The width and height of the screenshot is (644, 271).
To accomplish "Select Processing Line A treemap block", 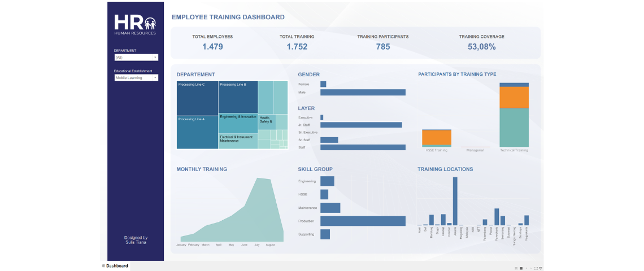I will 197,132.
